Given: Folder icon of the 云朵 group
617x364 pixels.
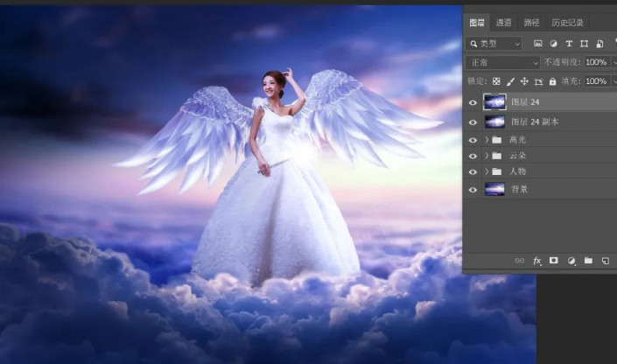Looking at the screenshot, I should 497,156.
